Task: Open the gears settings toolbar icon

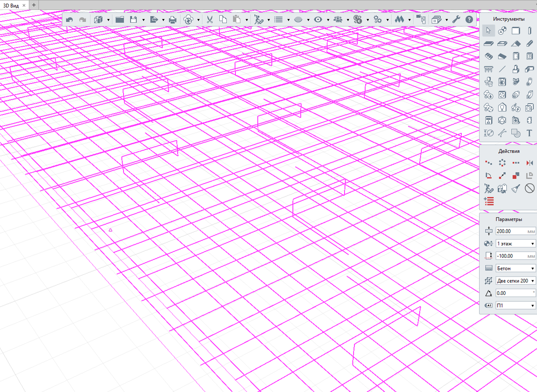Action: click(377, 20)
